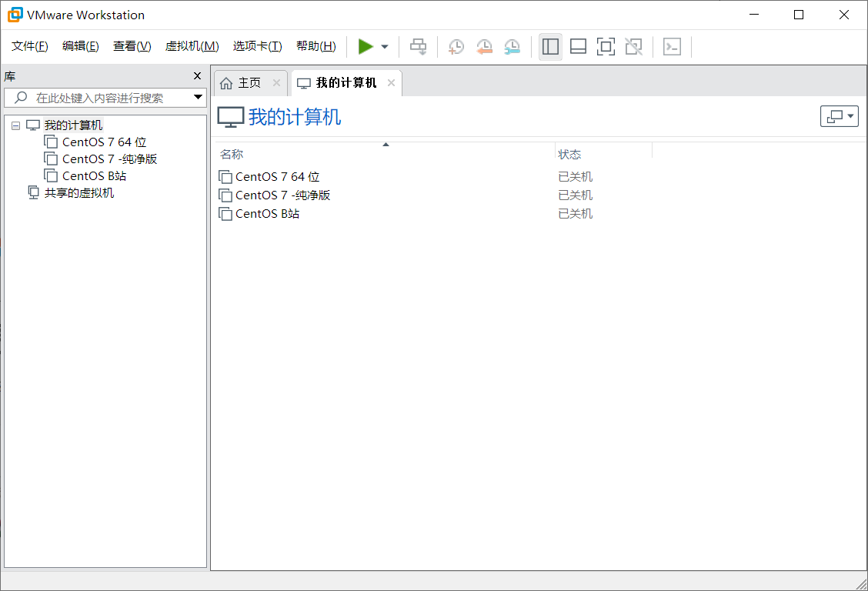Open the 虚拟机(M) menu
Screen dimensions: 868x591
click(192, 46)
